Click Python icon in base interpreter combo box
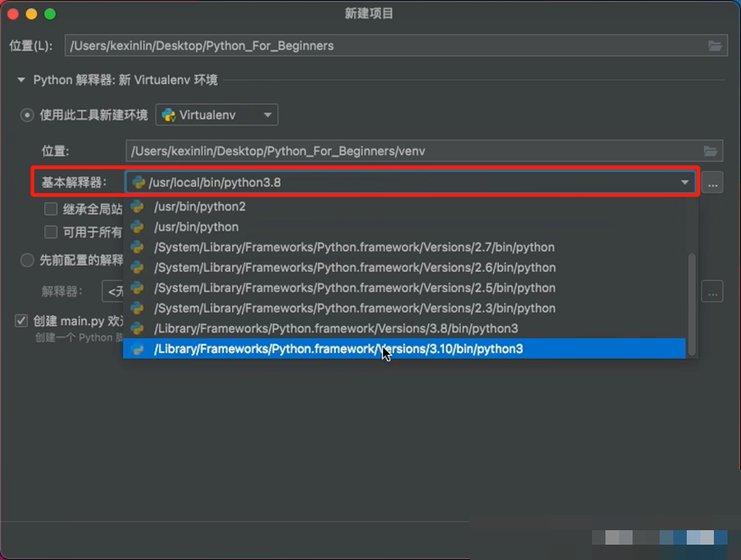This screenshot has width=741, height=560. click(138, 182)
